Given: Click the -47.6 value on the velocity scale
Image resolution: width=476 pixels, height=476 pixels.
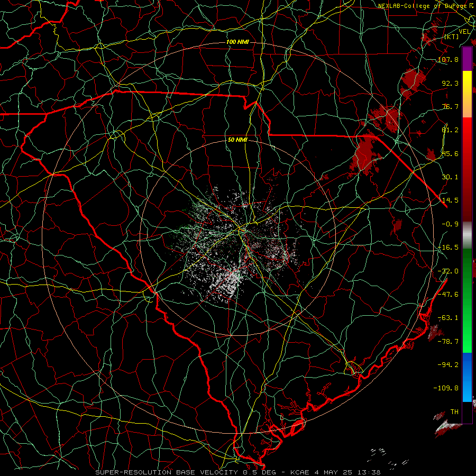Looking at the screenshot, I should (x=448, y=295).
